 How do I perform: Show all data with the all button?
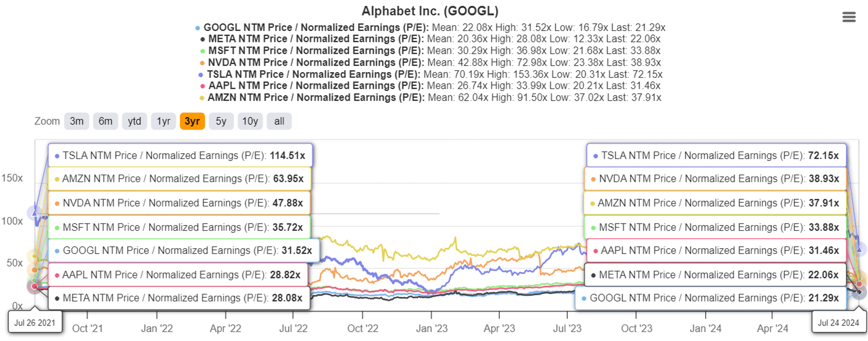pos(279,121)
